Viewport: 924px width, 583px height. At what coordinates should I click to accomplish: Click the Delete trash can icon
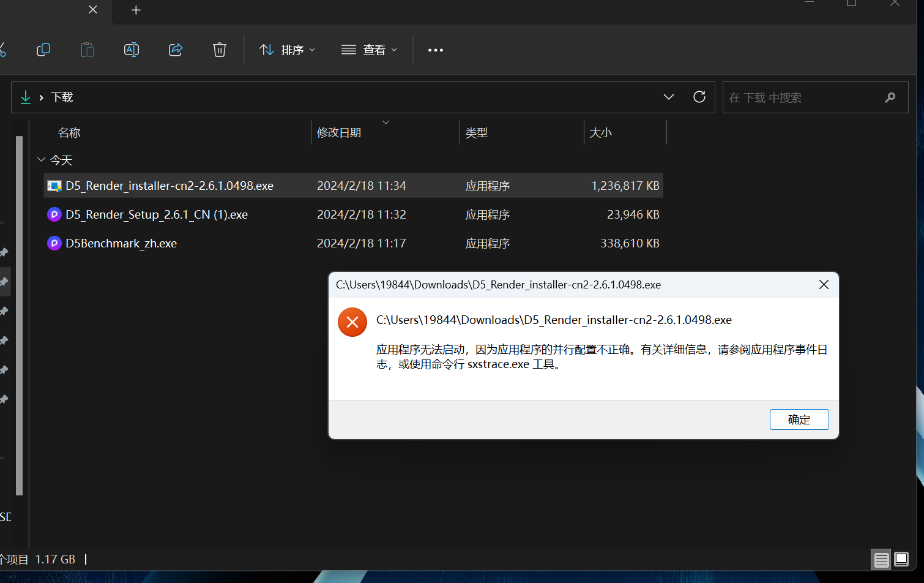click(x=220, y=50)
